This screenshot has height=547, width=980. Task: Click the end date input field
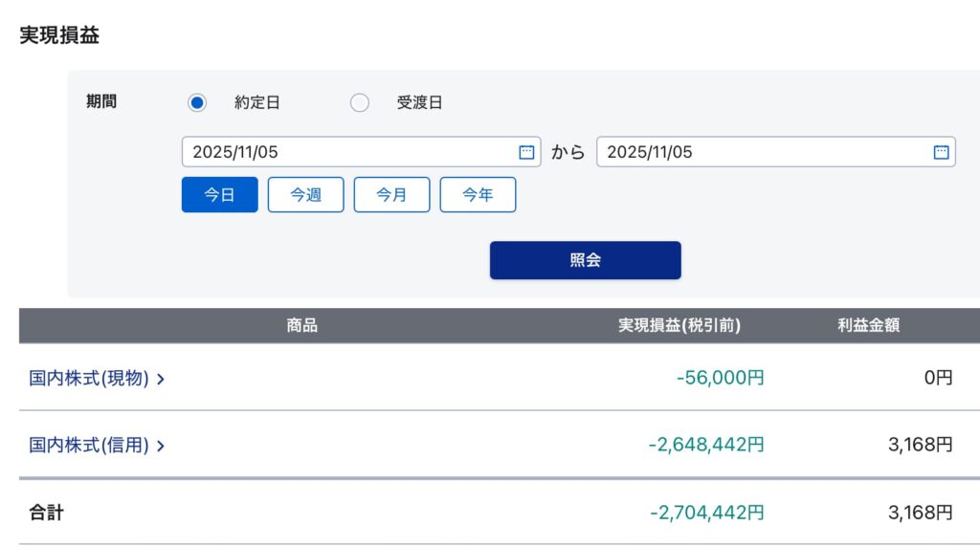tap(764, 152)
